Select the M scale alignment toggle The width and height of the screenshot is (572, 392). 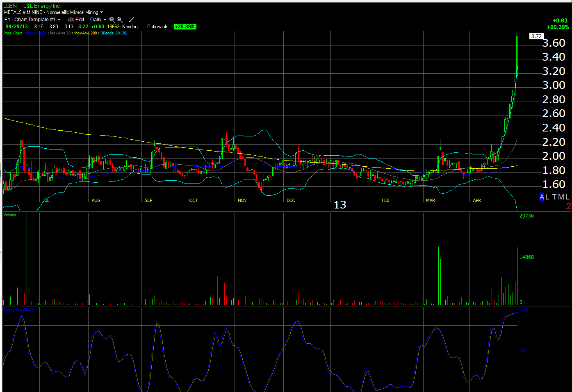tap(561, 197)
